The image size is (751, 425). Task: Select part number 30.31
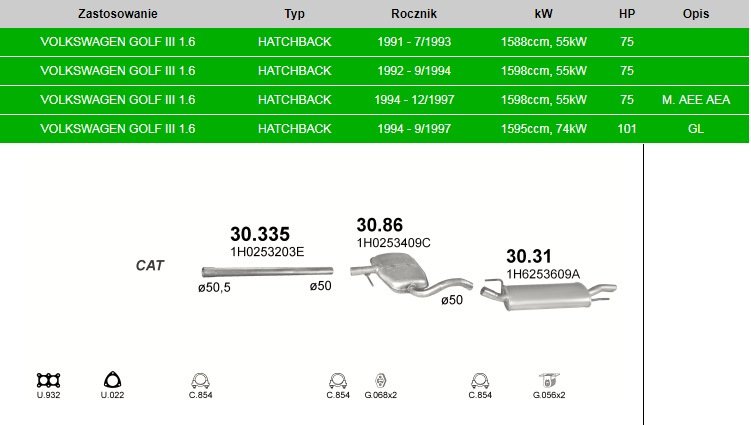click(x=529, y=256)
